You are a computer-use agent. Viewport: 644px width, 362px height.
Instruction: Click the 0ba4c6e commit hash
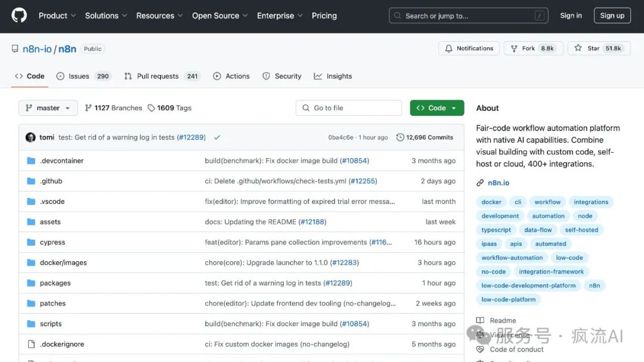(x=340, y=138)
